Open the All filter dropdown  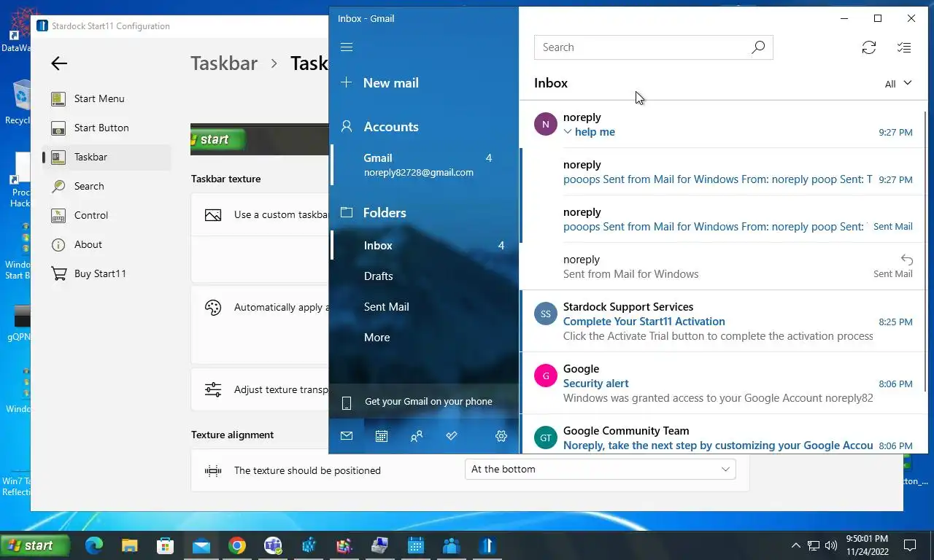898,84
